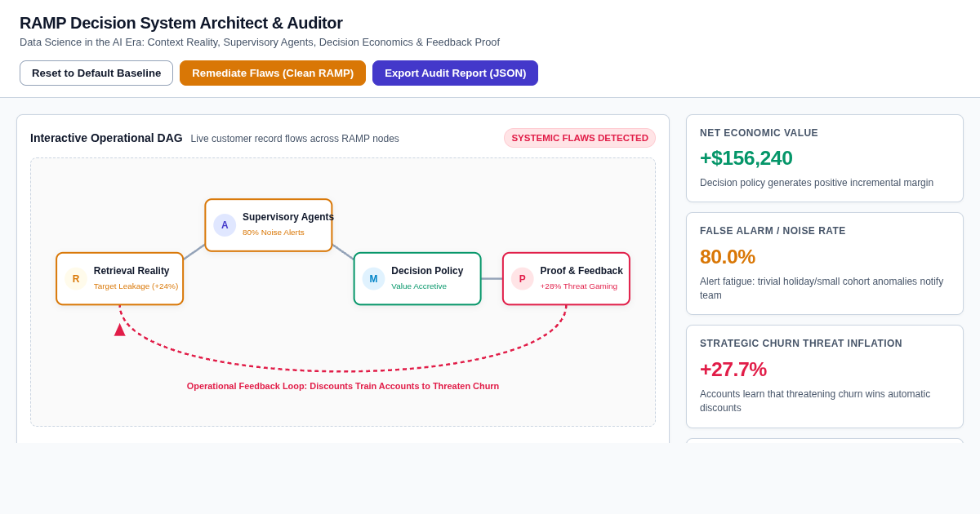Click 'Target Leakage (+24%)' label
The height and width of the screenshot is (514, 980).
pos(136,286)
